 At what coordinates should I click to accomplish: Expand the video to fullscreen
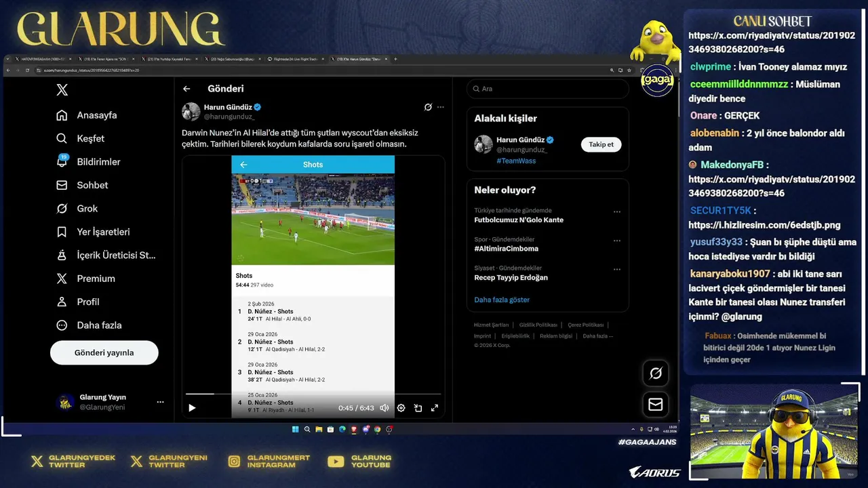(435, 408)
